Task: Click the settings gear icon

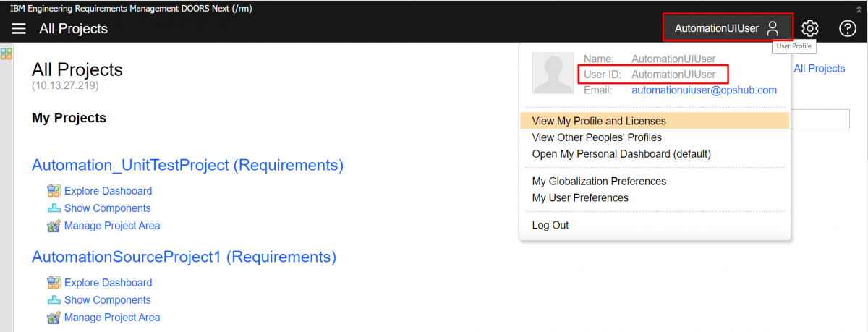Action: [810, 28]
